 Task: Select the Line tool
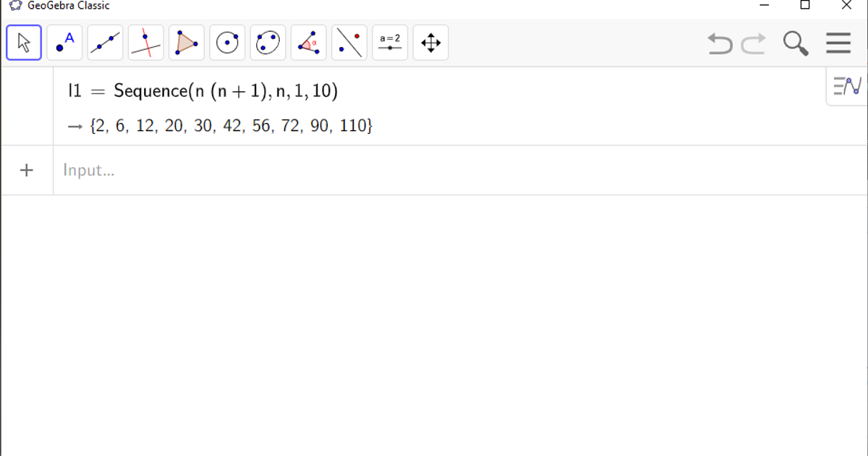pos(105,42)
